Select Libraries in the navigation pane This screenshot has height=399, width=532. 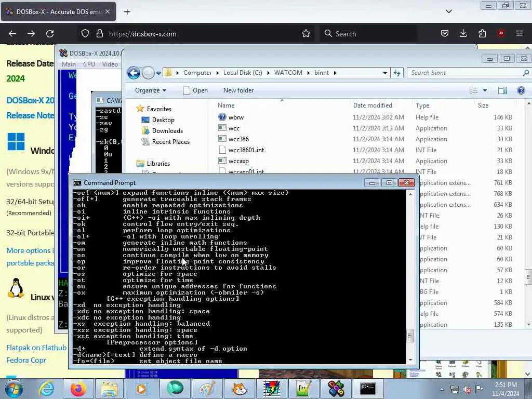[x=153, y=163]
